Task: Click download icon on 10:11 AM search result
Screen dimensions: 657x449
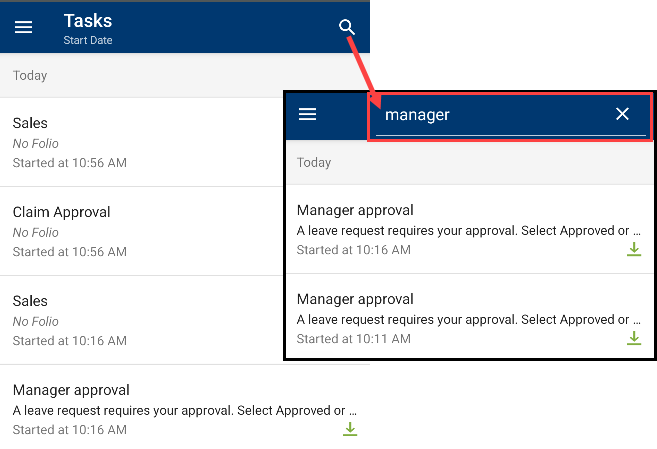Action: coord(634,338)
